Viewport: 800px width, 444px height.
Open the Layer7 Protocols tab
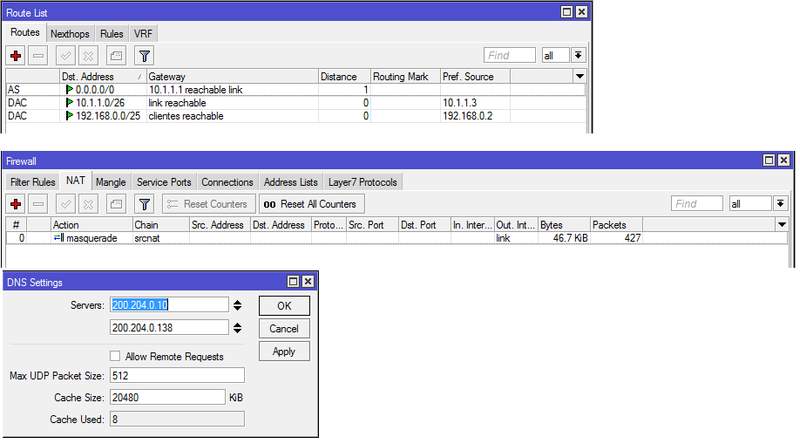click(x=362, y=182)
